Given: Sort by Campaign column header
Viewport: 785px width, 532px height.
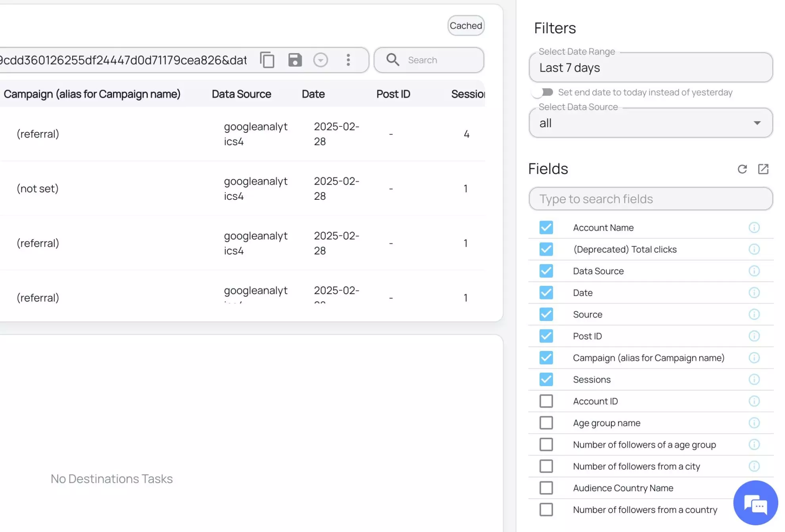Looking at the screenshot, I should [92, 94].
